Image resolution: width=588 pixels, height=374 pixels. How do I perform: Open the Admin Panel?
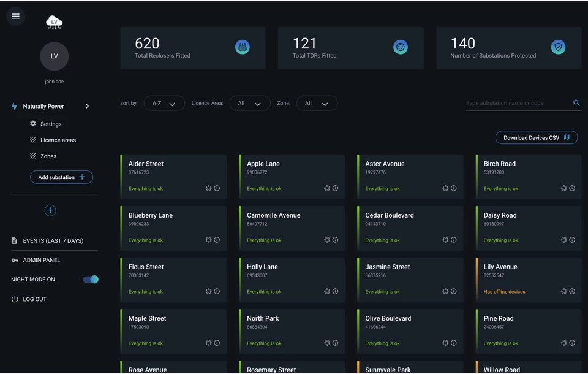(x=41, y=260)
